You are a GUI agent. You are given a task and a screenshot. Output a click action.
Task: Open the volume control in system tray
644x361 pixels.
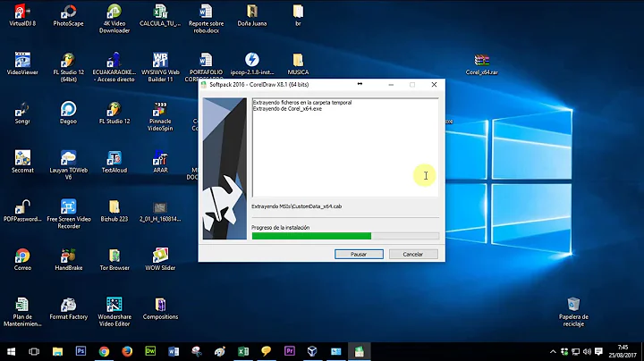click(x=587, y=351)
